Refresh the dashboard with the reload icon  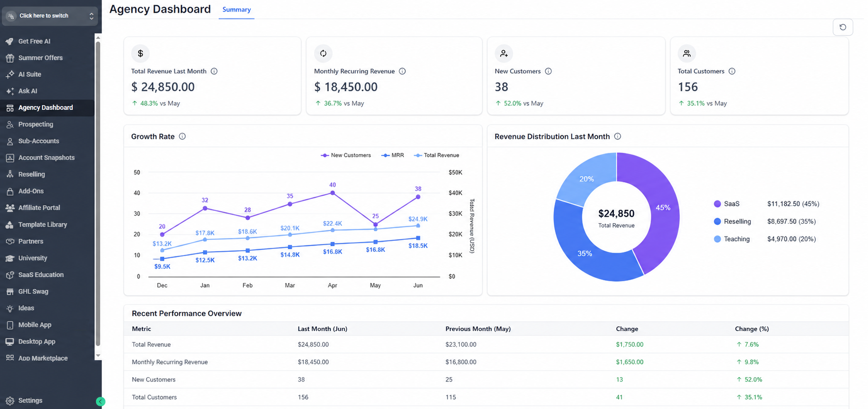843,27
